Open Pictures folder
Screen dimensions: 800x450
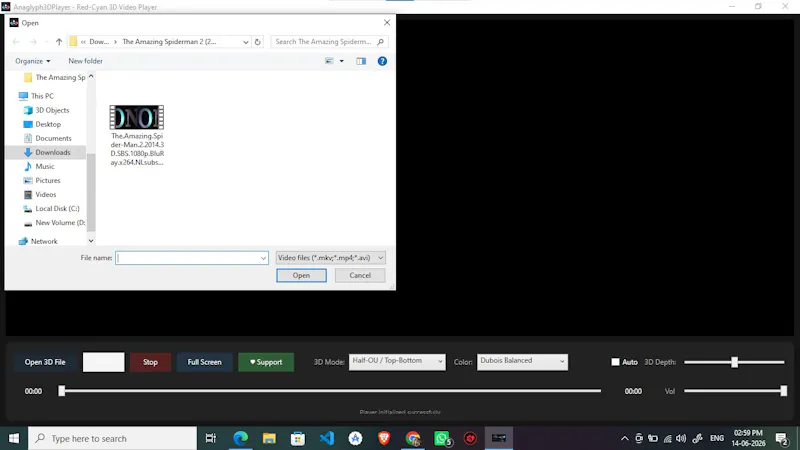pos(42,181)
